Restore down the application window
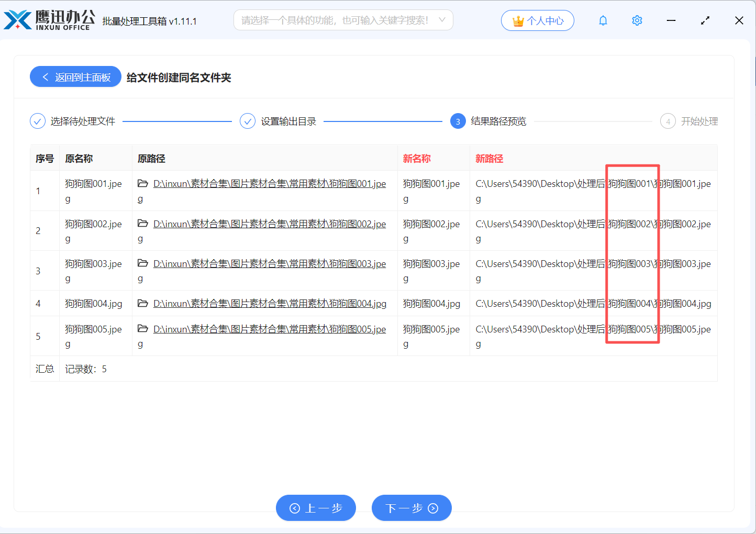Screen dimensions: 756x534 (705, 20)
